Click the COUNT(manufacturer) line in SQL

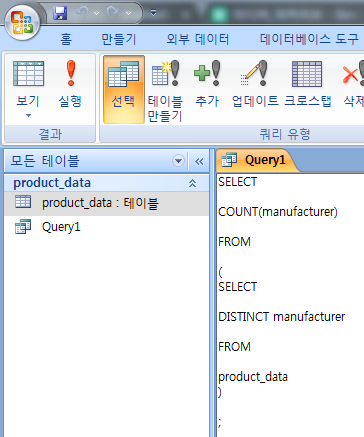point(278,212)
